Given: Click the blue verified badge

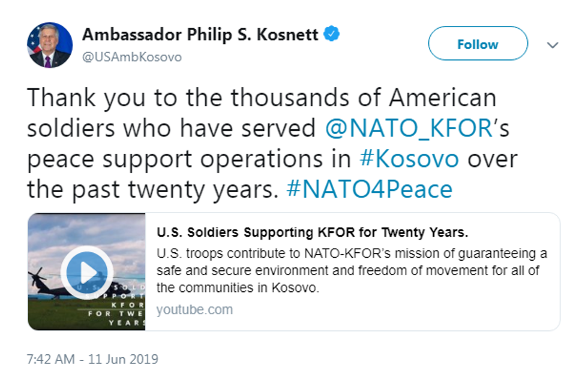Looking at the screenshot, I should (332, 34).
